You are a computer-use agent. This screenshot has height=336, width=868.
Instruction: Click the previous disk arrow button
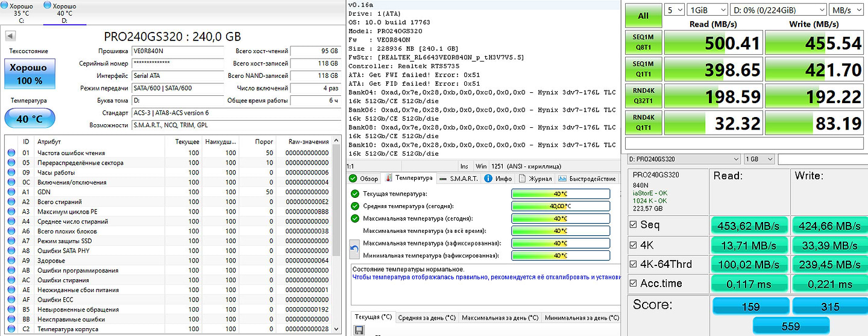pos(9,36)
